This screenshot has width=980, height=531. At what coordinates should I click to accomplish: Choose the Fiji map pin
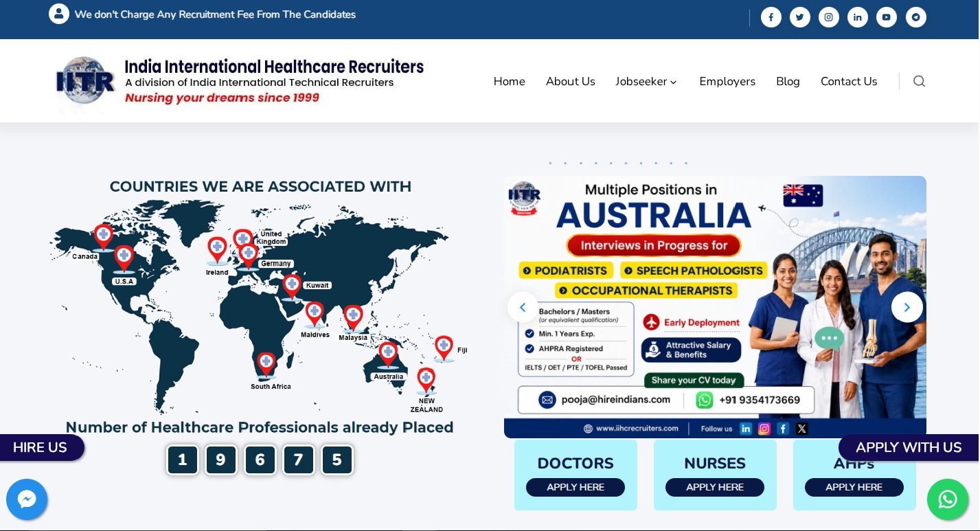[x=444, y=348]
